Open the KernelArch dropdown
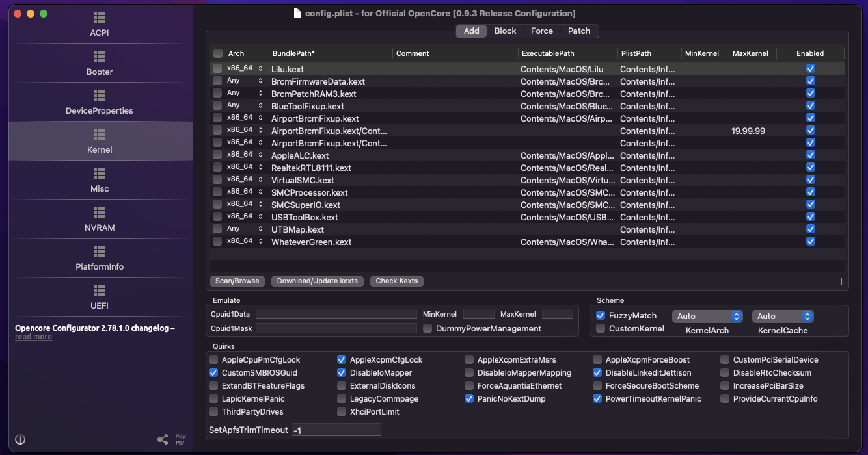This screenshot has height=455, width=868. pyautogui.click(x=707, y=317)
